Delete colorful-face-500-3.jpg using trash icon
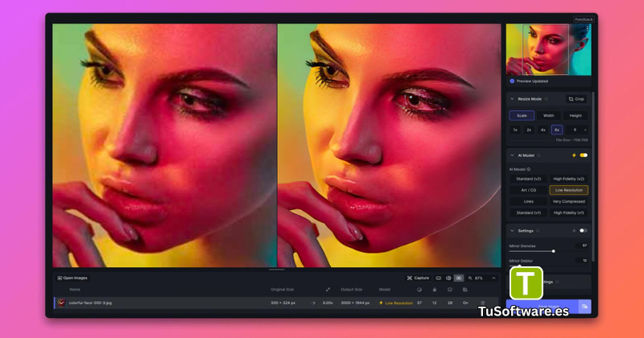The width and height of the screenshot is (644, 338). coord(482,303)
